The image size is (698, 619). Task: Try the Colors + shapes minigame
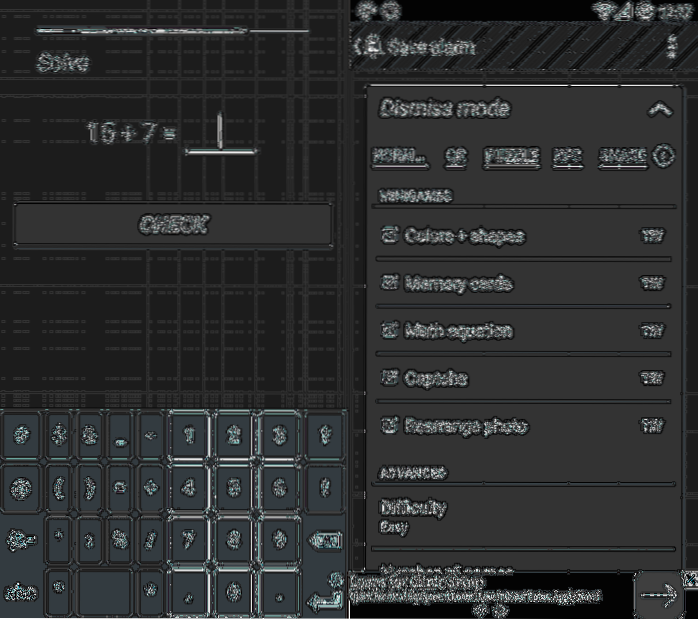pos(652,236)
